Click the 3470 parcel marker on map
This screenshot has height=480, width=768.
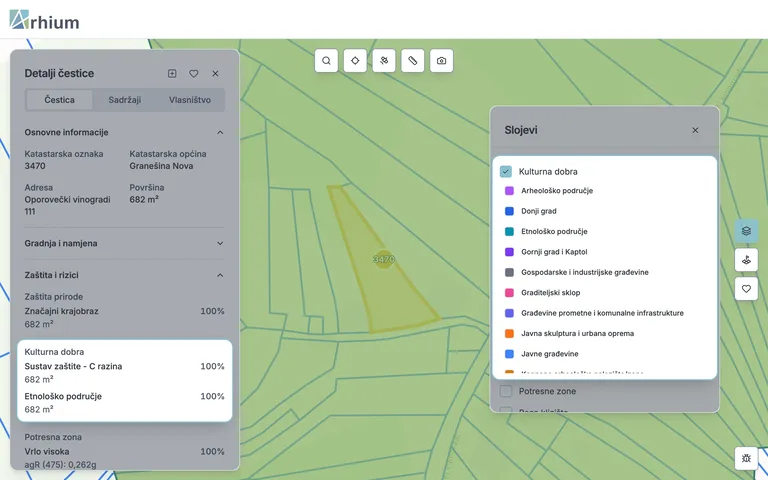coord(384,259)
